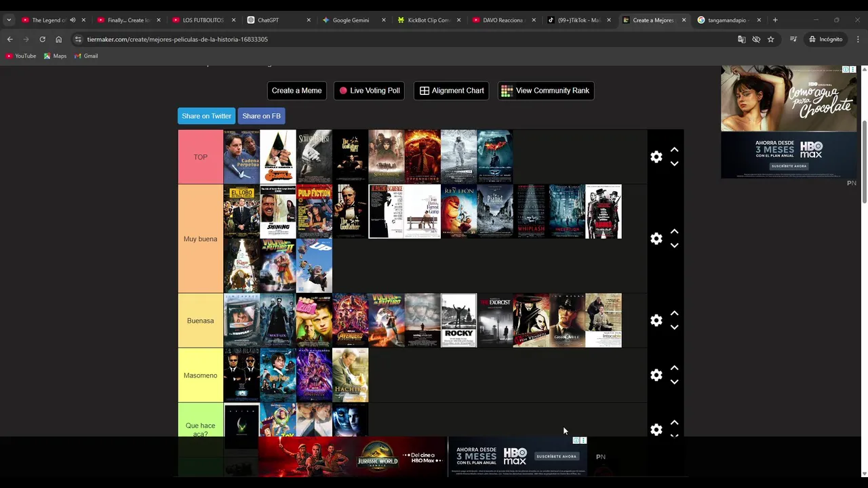
Task: Move the Que hace aca row up
Action: tap(674, 422)
